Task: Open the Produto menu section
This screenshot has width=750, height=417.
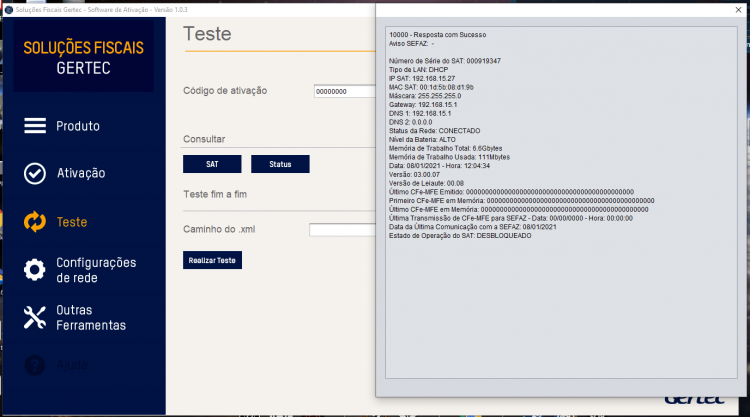Action: pos(77,126)
